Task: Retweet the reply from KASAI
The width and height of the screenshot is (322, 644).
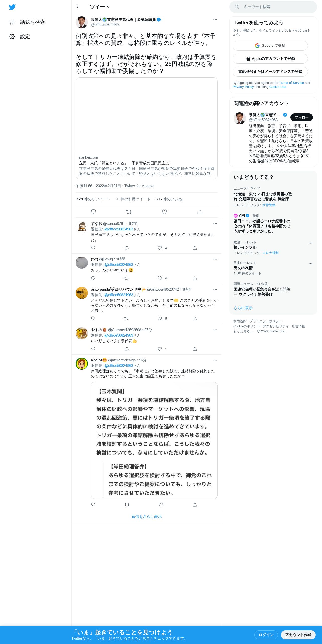Action: (x=127, y=505)
